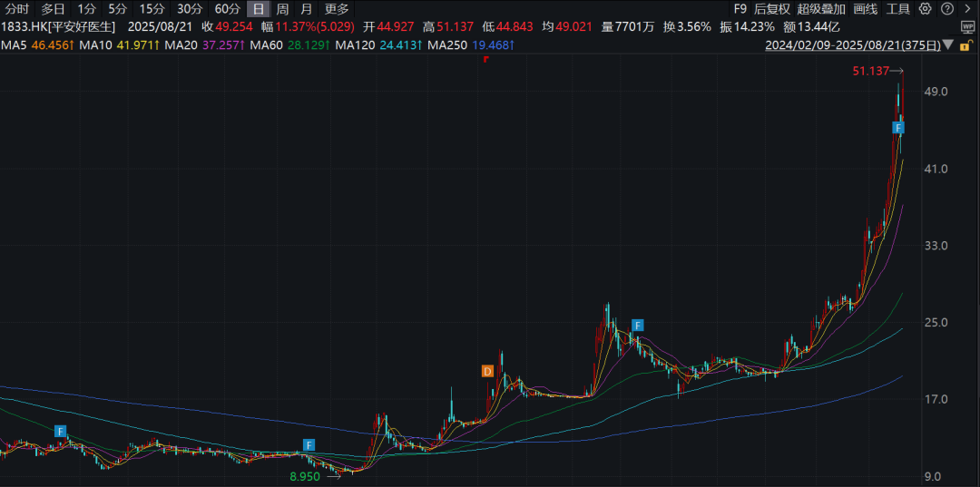The width and height of the screenshot is (980, 487).
Task: Switch to 周 weekly chart tab
Action: [282, 9]
